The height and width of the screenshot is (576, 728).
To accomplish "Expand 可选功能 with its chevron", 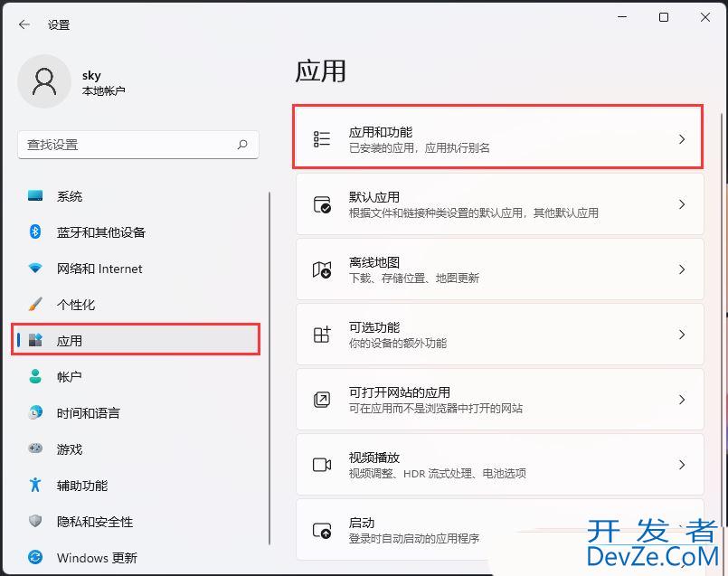I will coord(682,335).
